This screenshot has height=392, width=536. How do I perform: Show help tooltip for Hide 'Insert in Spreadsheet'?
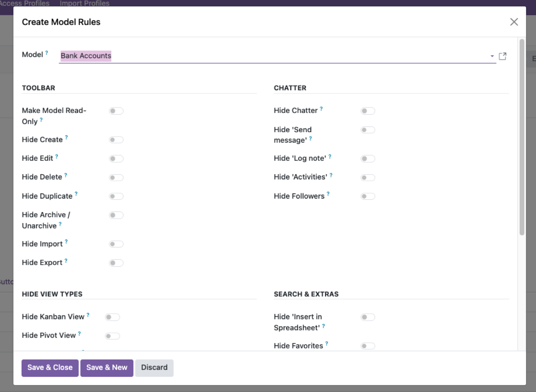pyautogui.click(x=324, y=326)
